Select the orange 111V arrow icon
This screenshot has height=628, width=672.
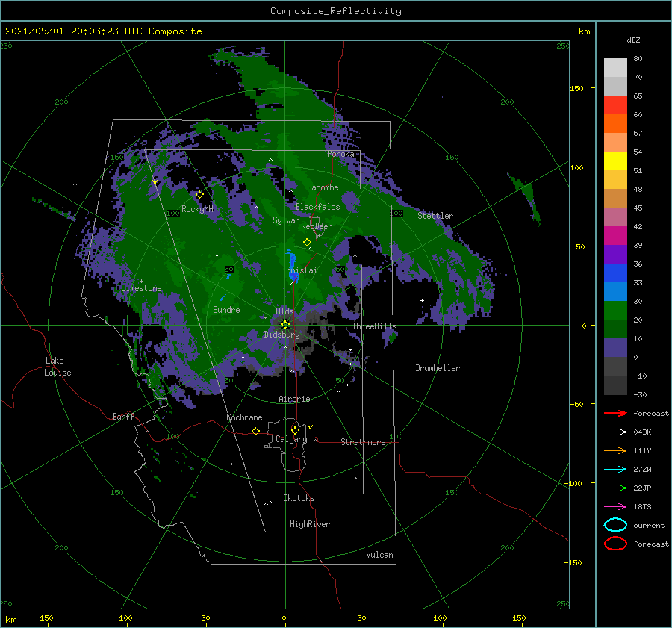click(x=615, y=450)
